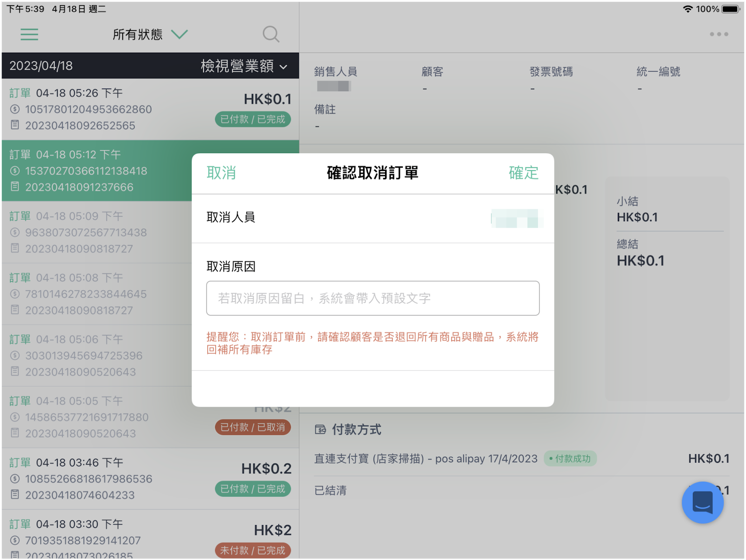Image resolution: width=746 pixels, height=560 pixels.
Task: Select the 03:46 下午 order HK$0.2
Action: pyautogui.click(x=150, y=478)
